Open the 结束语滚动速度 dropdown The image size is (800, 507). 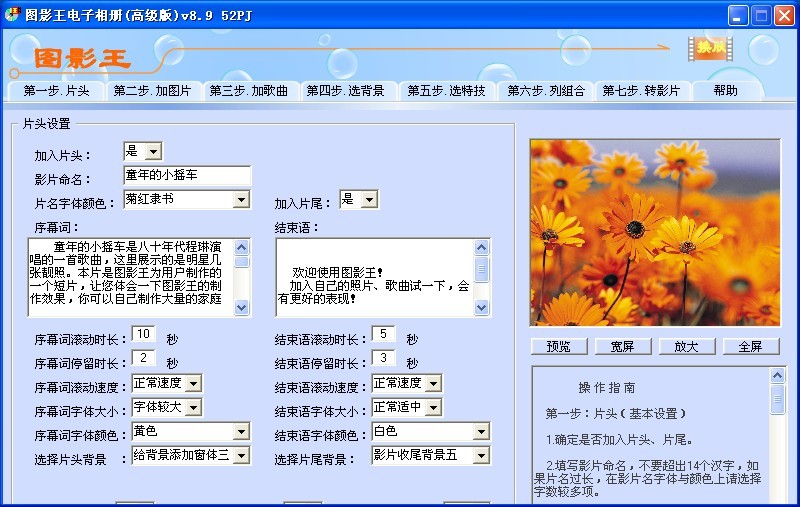[x=434, y=383]
